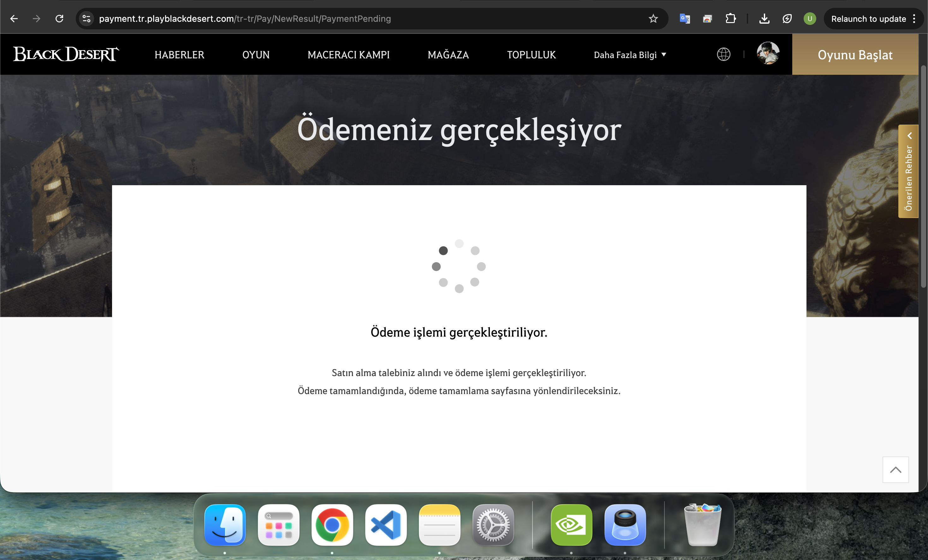Reload the payment pending page

click(59, 18)
